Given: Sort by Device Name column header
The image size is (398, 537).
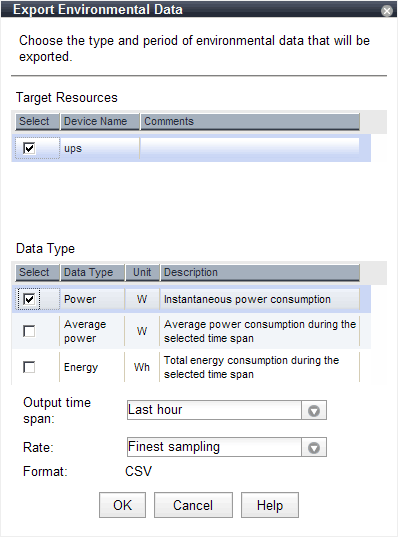Looking at the screenshot, I should (x=100, y=122).
